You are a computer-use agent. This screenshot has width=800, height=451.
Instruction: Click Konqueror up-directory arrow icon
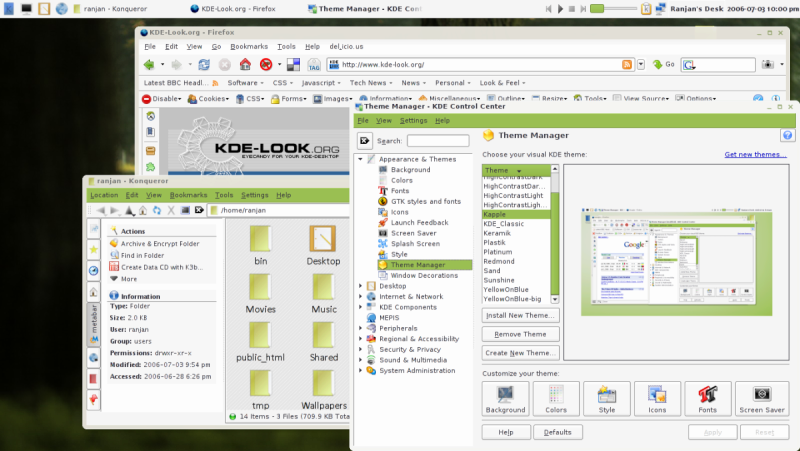tap(130, 210)
